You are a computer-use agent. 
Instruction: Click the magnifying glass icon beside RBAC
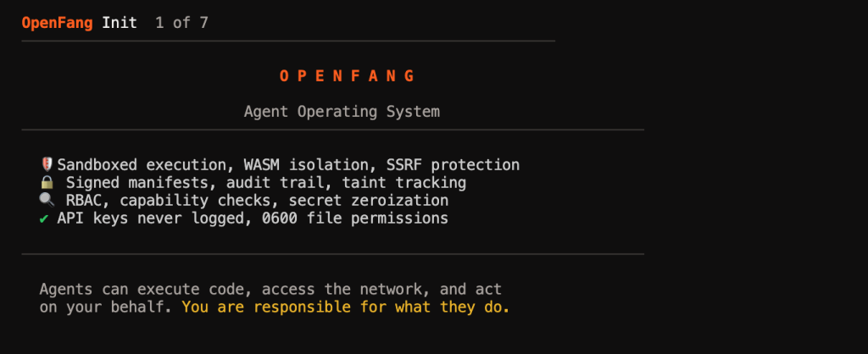[47, 201]
